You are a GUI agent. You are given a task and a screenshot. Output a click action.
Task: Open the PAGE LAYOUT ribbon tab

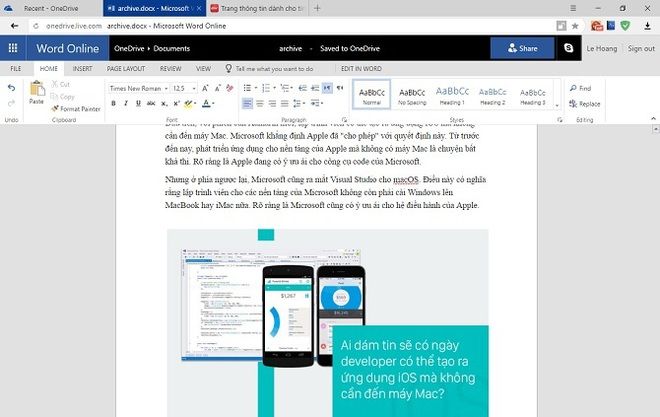pos(126,69)
